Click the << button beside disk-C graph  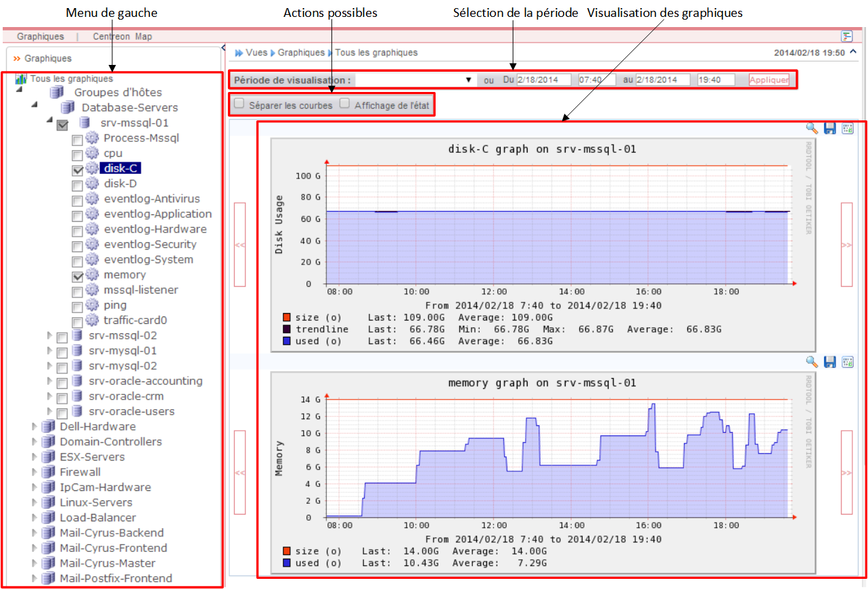tap(239, 245)
